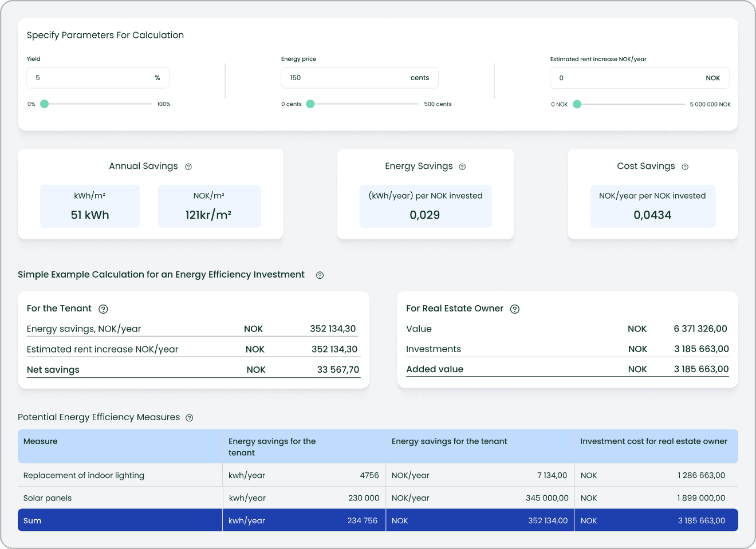The width and height of the screenshot is (756, 549).
Task: Show the For the Tenant info icon
Action: click(x=103, y=309)
